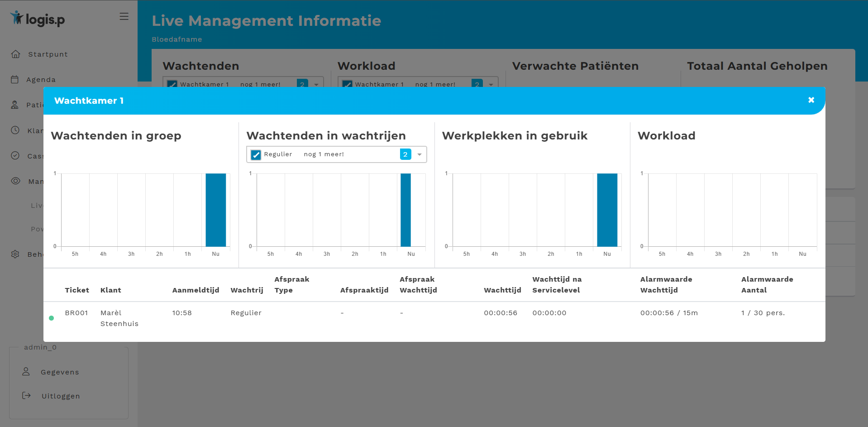The width and height of the screenshot is (868, 427).
Task: Click the Agenda calendar icon
Action: coord(15,80)
